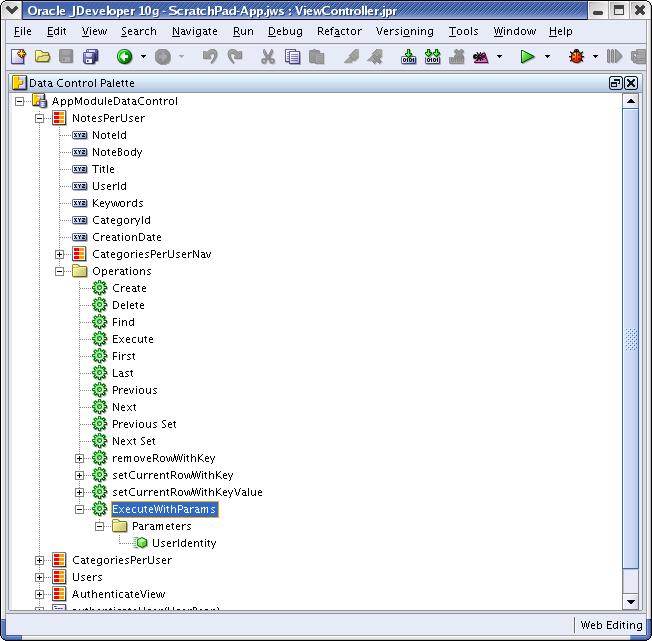The image size is (652, 641).
Task: Open the Versioning menu
Action: pos(405,32)
